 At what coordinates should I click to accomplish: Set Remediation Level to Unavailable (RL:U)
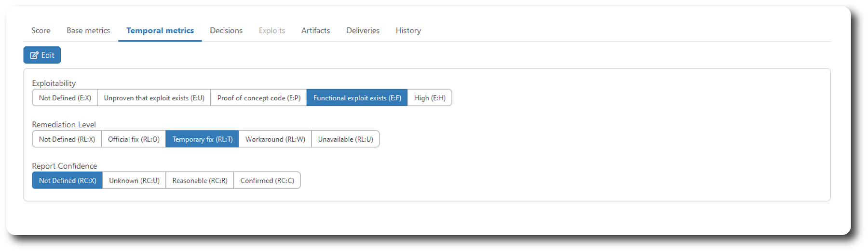click(346, 139)
